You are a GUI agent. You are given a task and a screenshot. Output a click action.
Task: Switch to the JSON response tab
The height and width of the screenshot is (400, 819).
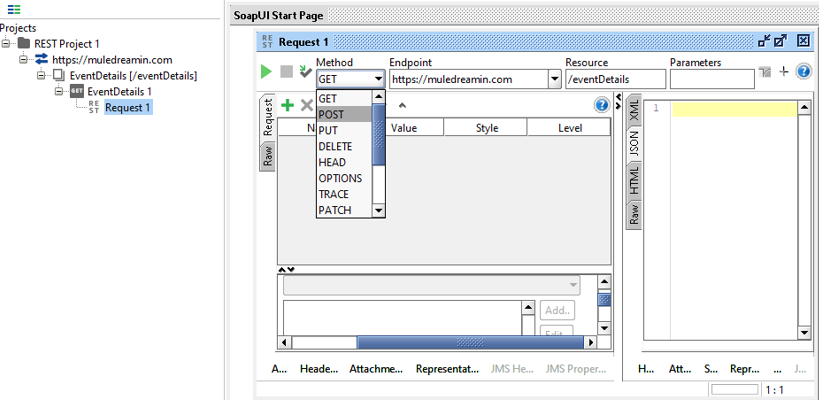633,145
